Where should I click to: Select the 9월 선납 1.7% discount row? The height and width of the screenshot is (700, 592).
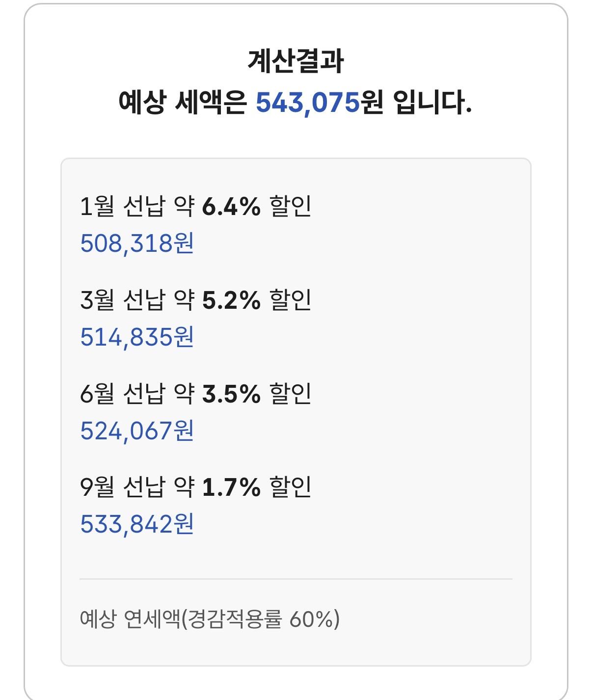tap(195, 487)
